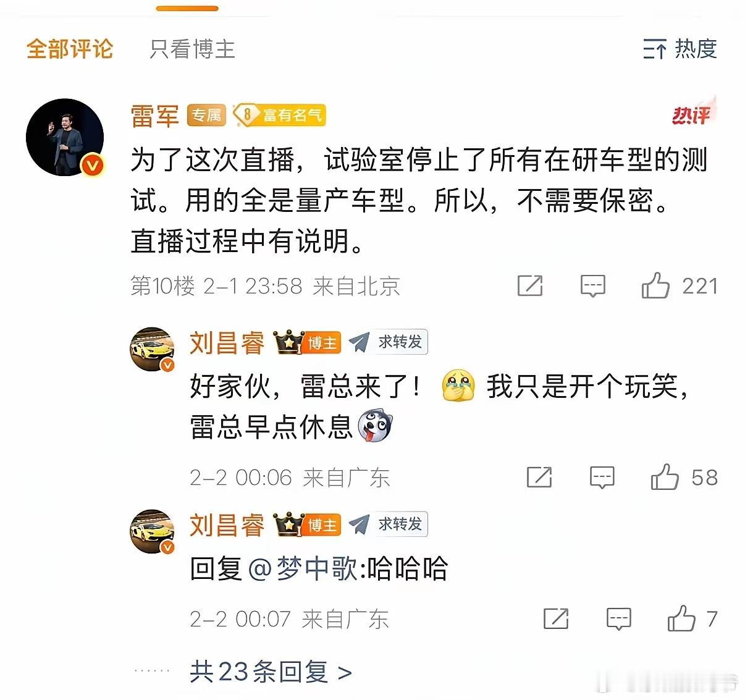
Task: Reply to 雷军's comment via bubble icon
Action: tap(592, 286)
